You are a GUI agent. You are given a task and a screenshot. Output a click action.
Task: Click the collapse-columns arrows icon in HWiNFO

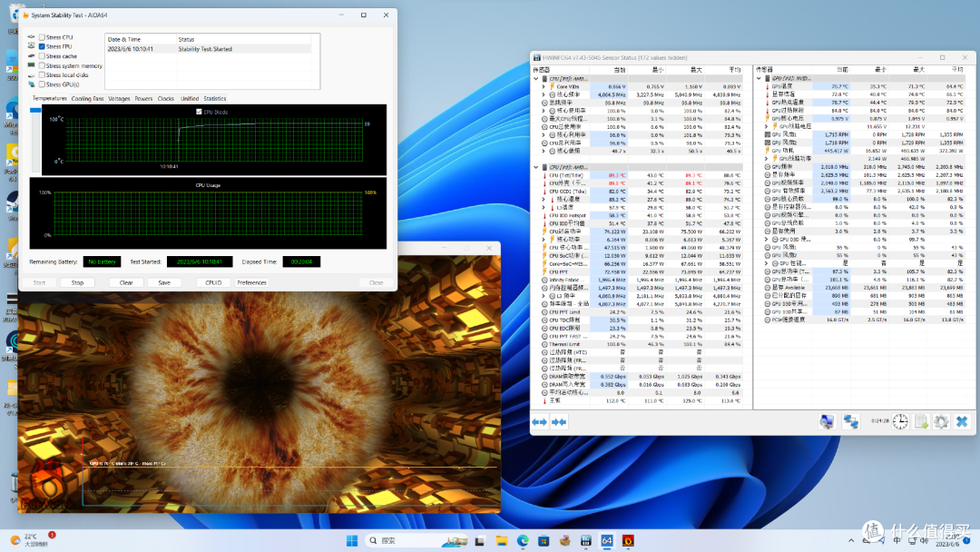click(x=559, y=422)
